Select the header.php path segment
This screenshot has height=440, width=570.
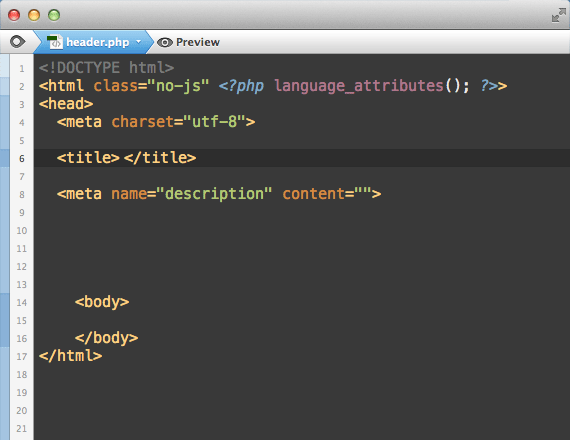[93, 42]
